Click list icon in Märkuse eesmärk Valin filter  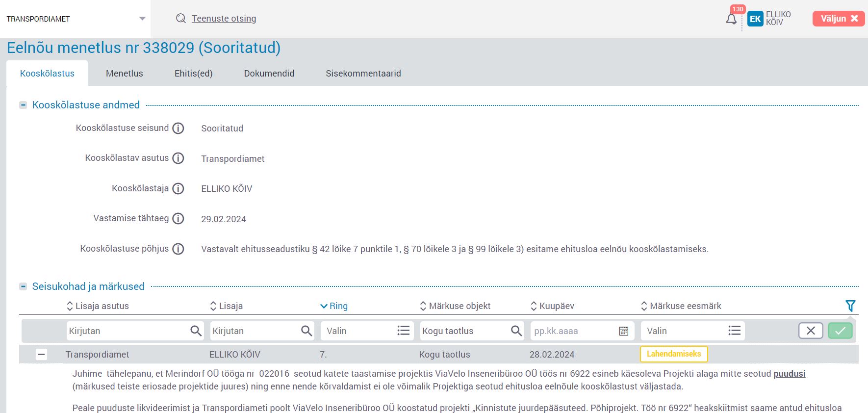pyautogui.click(x=734, y=331)
